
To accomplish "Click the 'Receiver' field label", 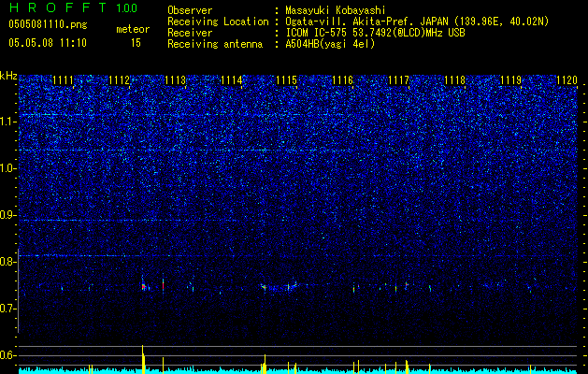I will pos(190,33).
